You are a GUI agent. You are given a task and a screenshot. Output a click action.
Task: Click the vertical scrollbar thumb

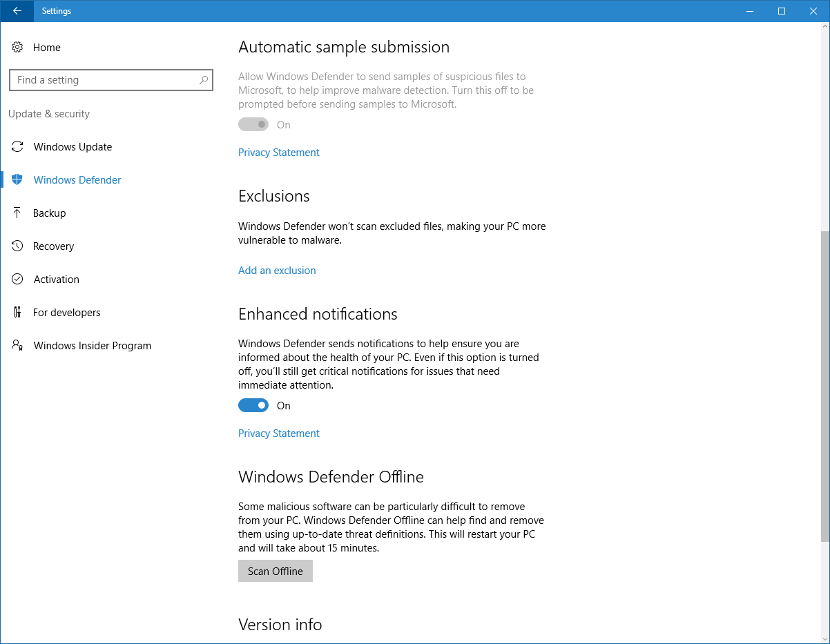(x=824, y=387)
